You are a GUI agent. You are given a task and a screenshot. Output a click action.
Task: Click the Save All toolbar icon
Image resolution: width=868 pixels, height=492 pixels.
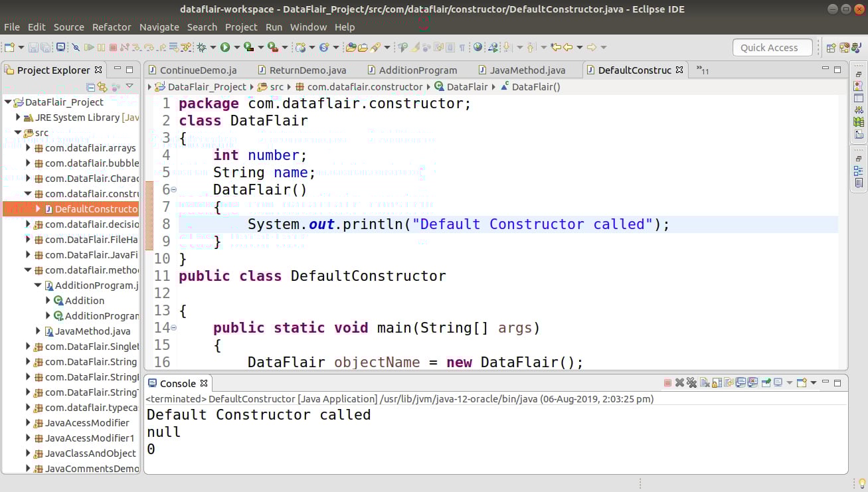[x=45, y=46]
